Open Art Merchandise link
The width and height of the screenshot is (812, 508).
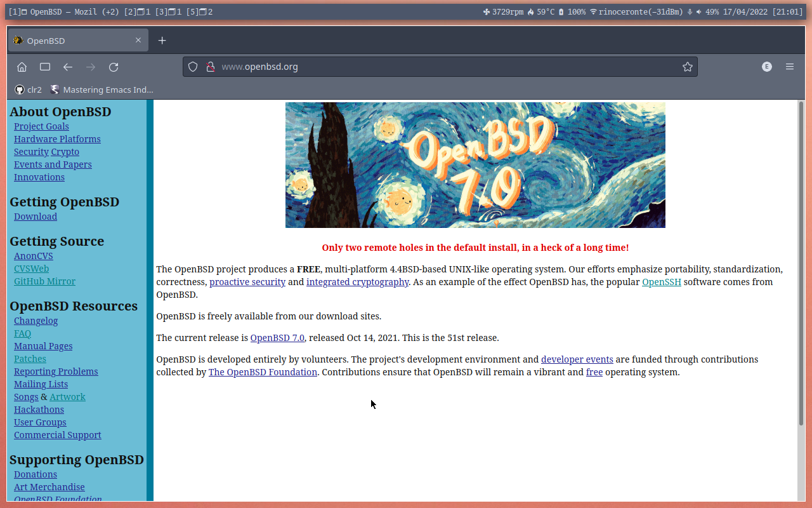click(x=49, y=487)
